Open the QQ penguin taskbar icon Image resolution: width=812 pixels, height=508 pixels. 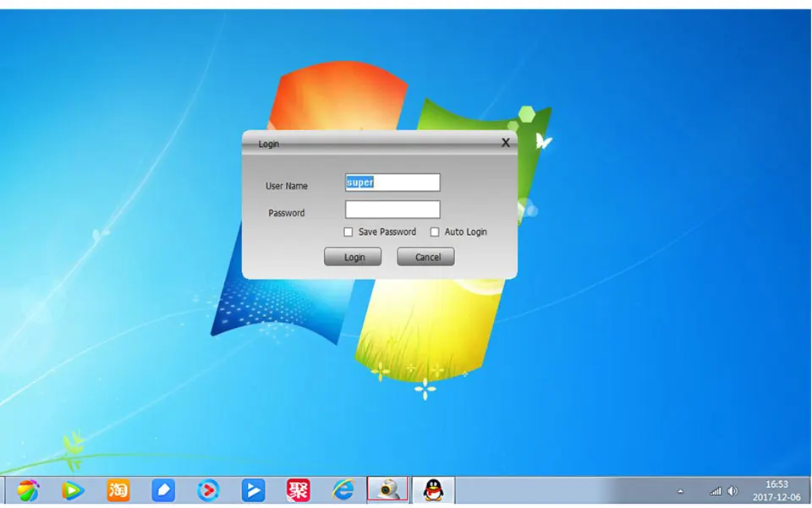[433, 489]
